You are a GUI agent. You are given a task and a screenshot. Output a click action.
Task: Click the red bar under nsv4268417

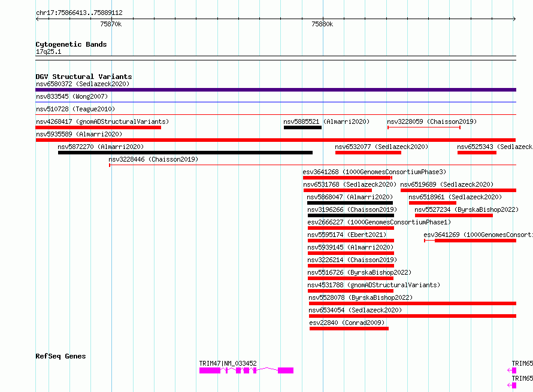click(x=98, y=127)
